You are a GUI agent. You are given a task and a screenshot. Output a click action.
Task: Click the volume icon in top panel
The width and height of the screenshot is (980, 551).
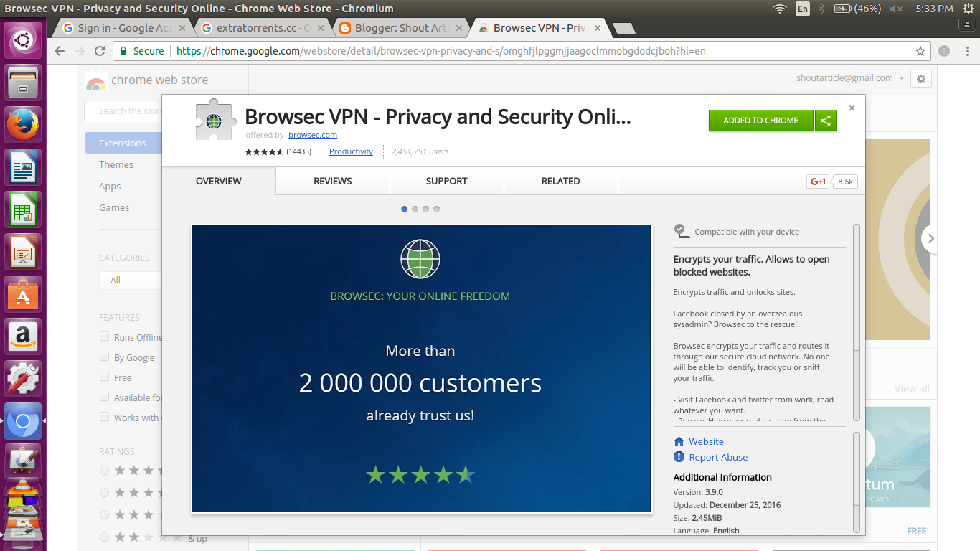point(896,9)
